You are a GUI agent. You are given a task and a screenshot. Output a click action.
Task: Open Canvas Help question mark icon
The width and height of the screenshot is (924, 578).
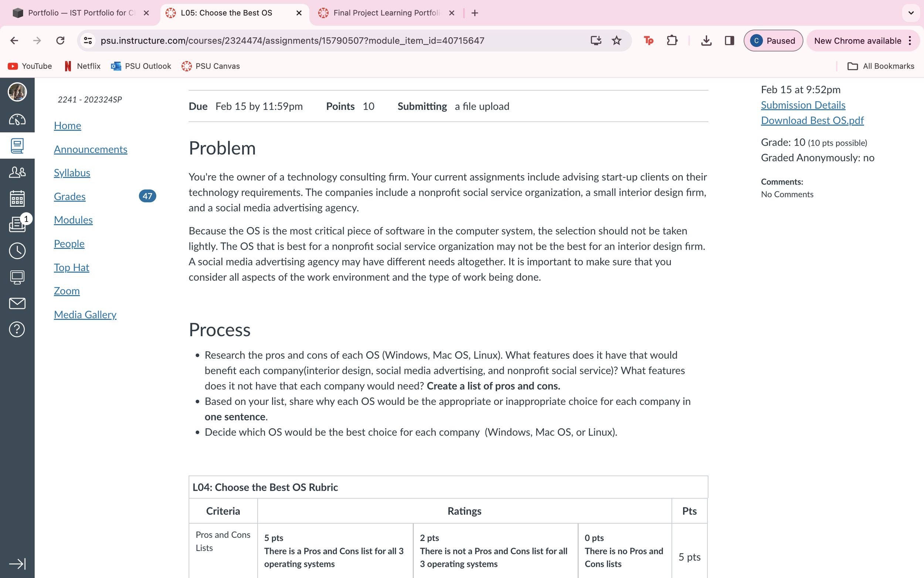(x=17, y=329)
